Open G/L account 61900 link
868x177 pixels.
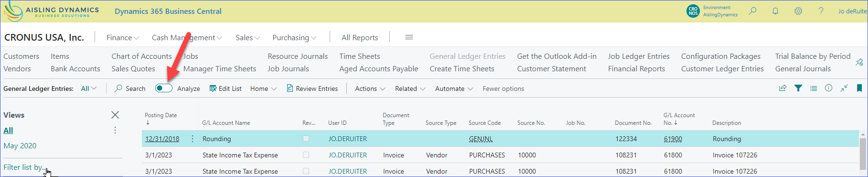673,139
